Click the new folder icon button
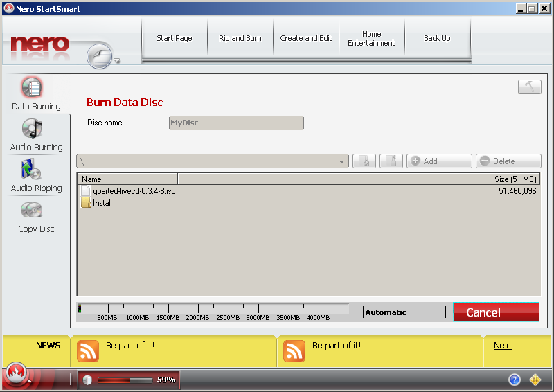Image resolution: width=554 pixels, height=392 pixels. pos(391,161)
